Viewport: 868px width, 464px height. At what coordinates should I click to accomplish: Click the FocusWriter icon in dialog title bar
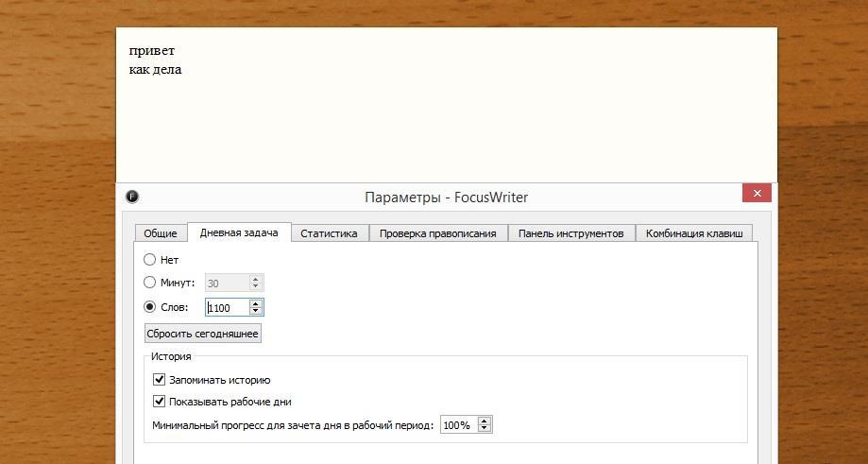coord(132,197)
